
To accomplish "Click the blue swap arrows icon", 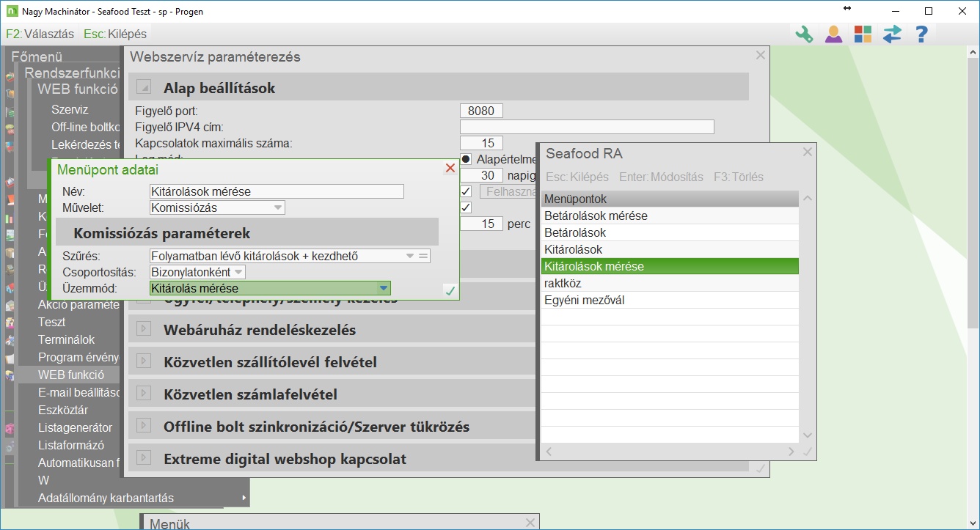I will click(x=892, y=34).
